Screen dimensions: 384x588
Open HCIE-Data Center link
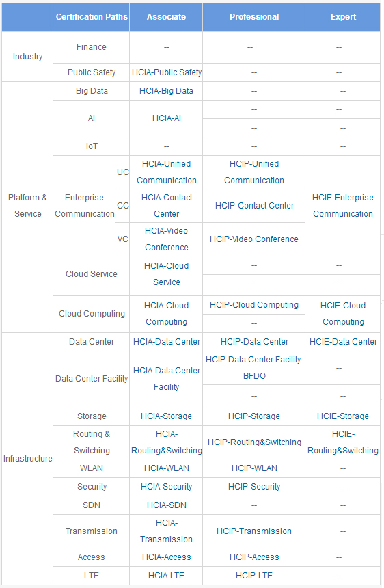click(343, 342)
